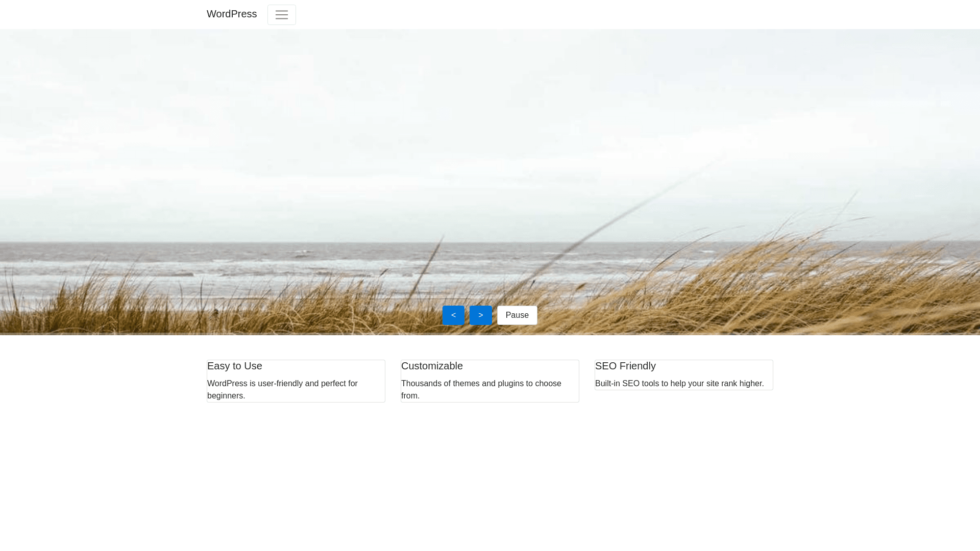Click the 'Customizable' card

coord(489,381)
